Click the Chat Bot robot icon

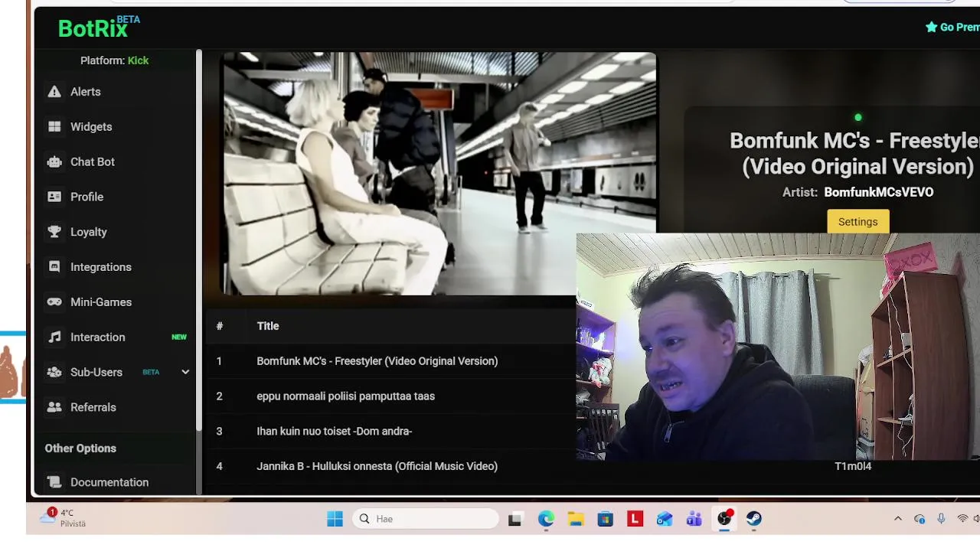54,162
